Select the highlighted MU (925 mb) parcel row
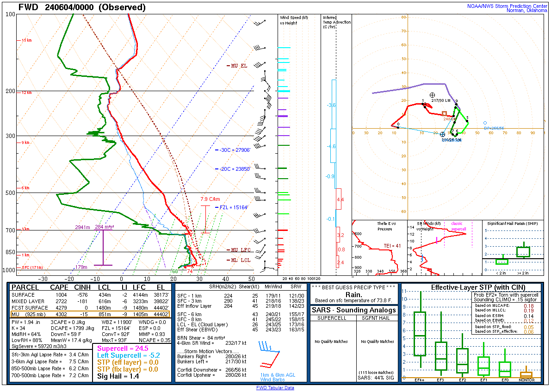Viewport: 551px width, 392px height. tap(90, 314)
